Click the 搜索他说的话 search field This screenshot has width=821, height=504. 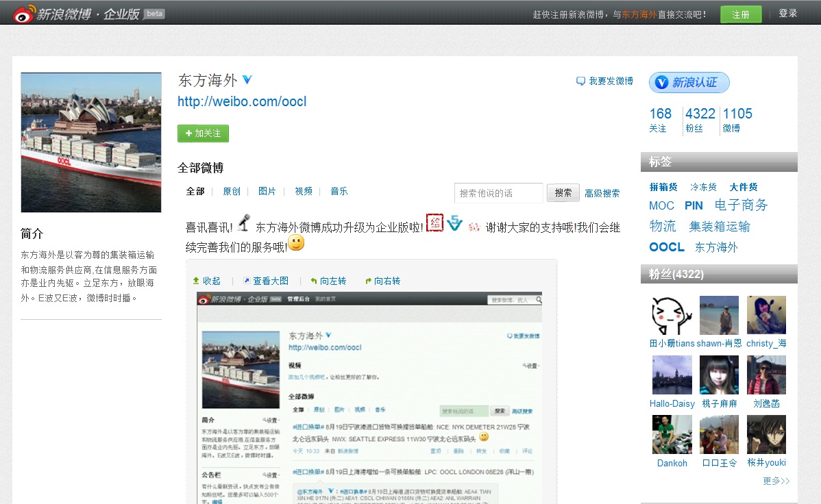[x=498, y=193]
